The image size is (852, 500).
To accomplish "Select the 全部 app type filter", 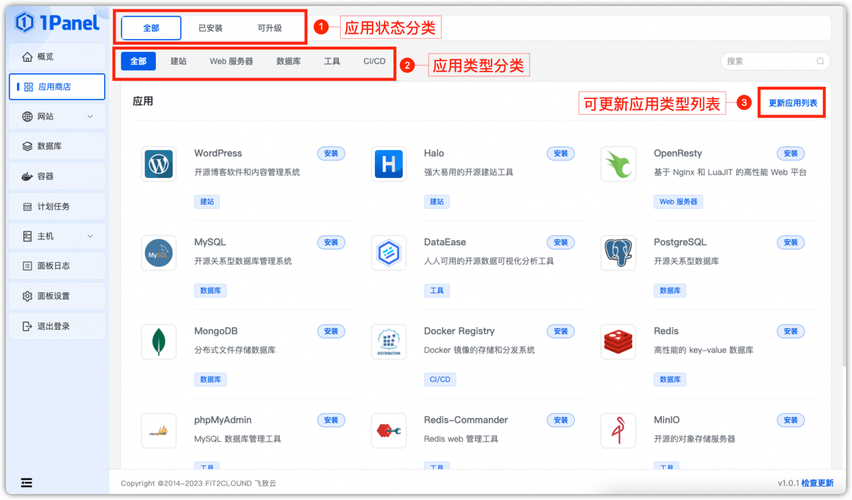I will [x=138, y=61].
